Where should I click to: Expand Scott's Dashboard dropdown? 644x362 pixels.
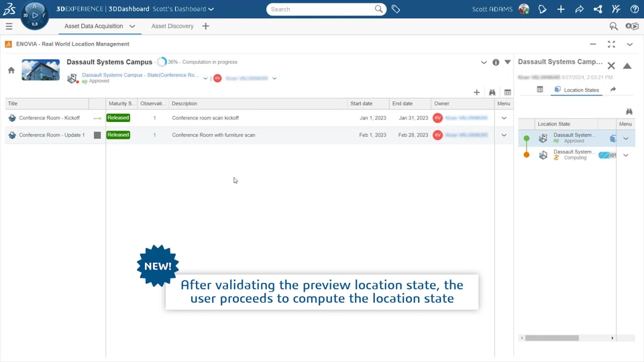[211, 9]
